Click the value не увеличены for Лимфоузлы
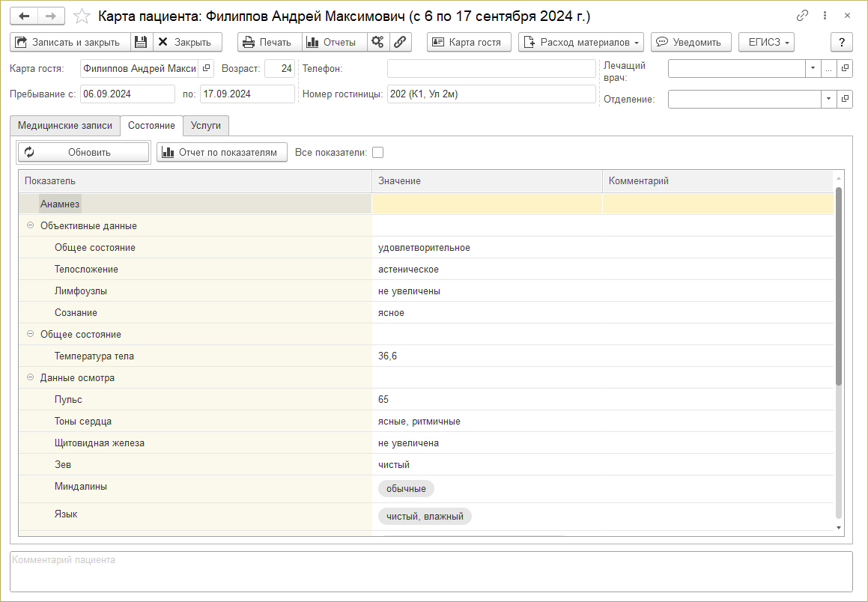 (409, 291)
